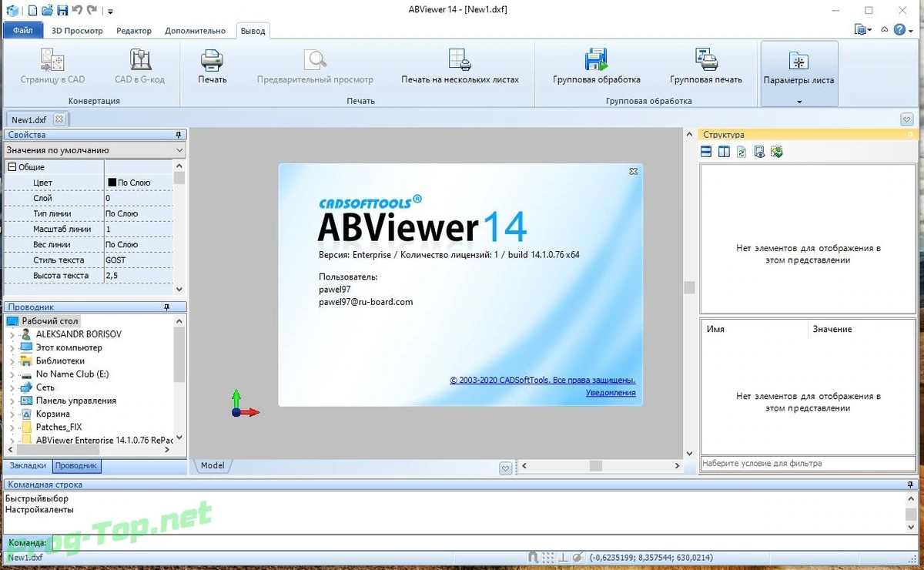This screenshot has width=924, height=570.
Task: Click the black Цвет color swatch
Action: pyautogui.click(x=112, y=183)
